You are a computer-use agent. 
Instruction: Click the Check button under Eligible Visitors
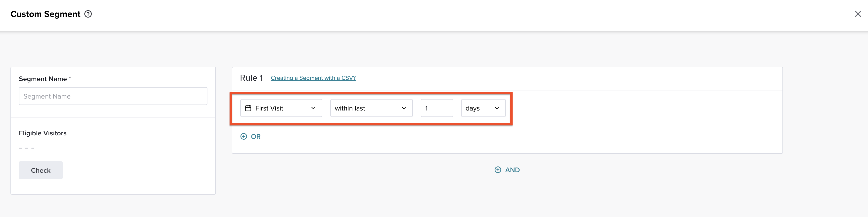click(x=41, y=170)
